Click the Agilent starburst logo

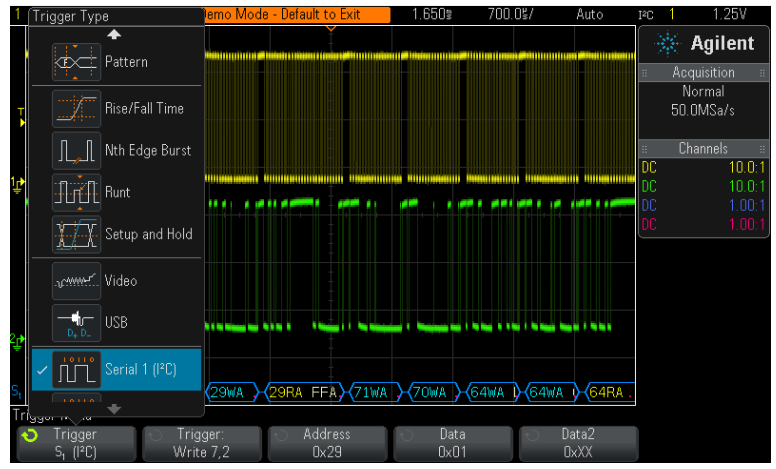point(668,44)
